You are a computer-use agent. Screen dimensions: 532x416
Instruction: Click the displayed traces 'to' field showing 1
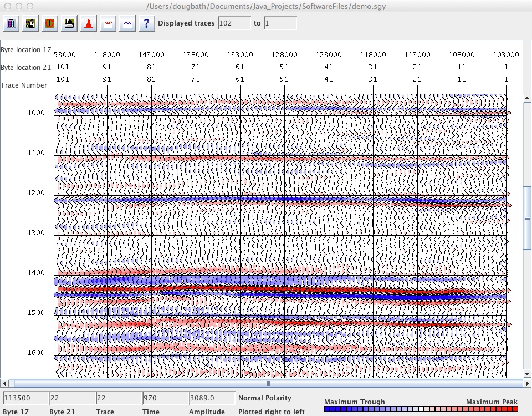pos(280,23)
